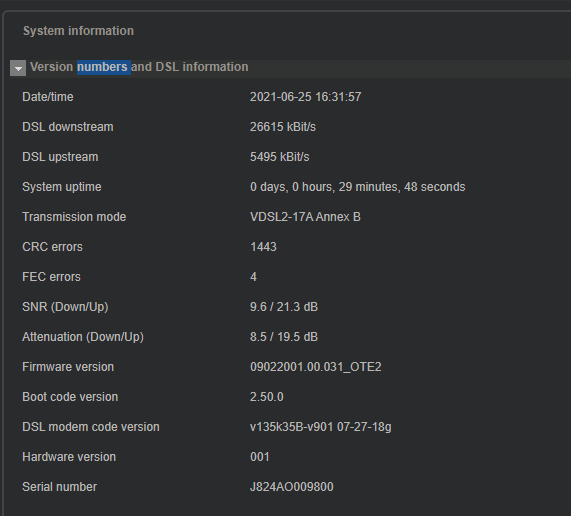571x516 pixels.
Task: Select the VDSL2-17A Annex B value
Action: 305,217
